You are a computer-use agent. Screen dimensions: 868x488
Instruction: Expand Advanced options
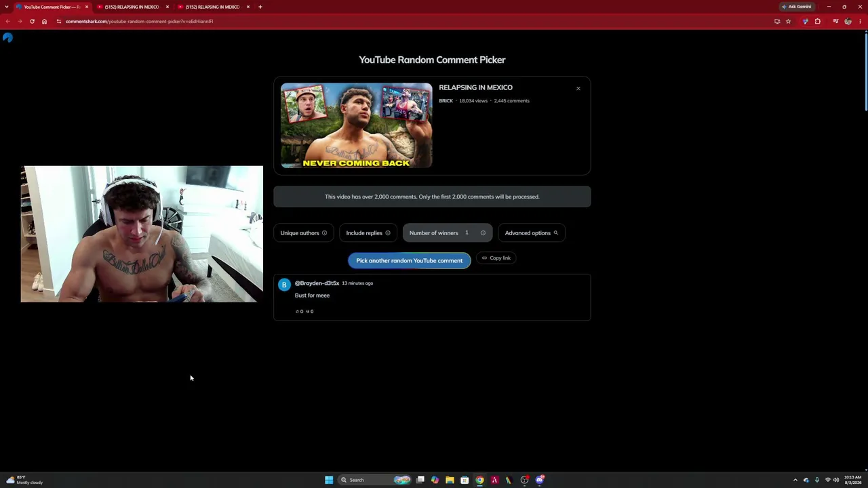point(531,233)
